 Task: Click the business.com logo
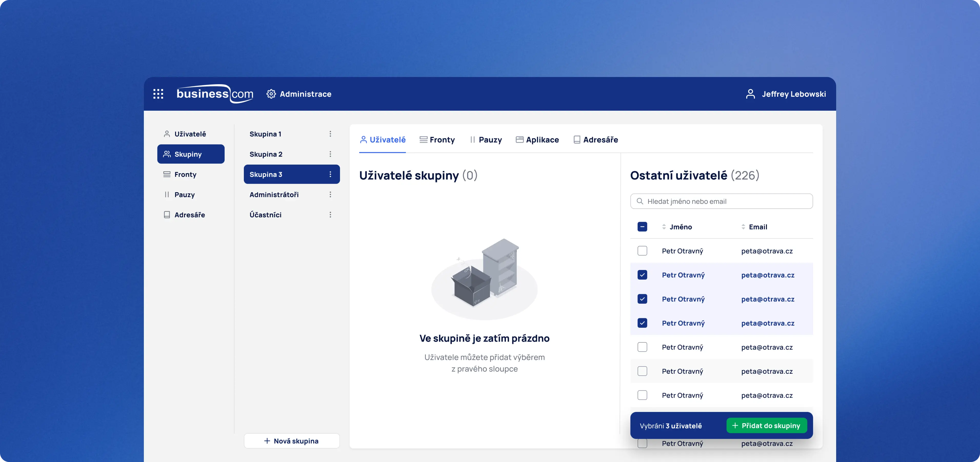(215, 94)
